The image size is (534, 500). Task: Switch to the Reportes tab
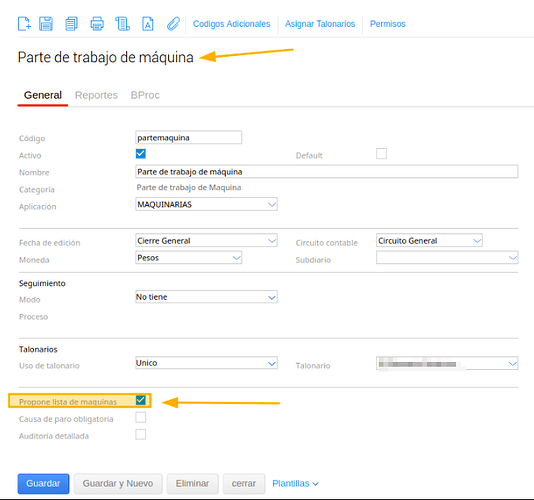pyautogui.click(x=96, y=95)
